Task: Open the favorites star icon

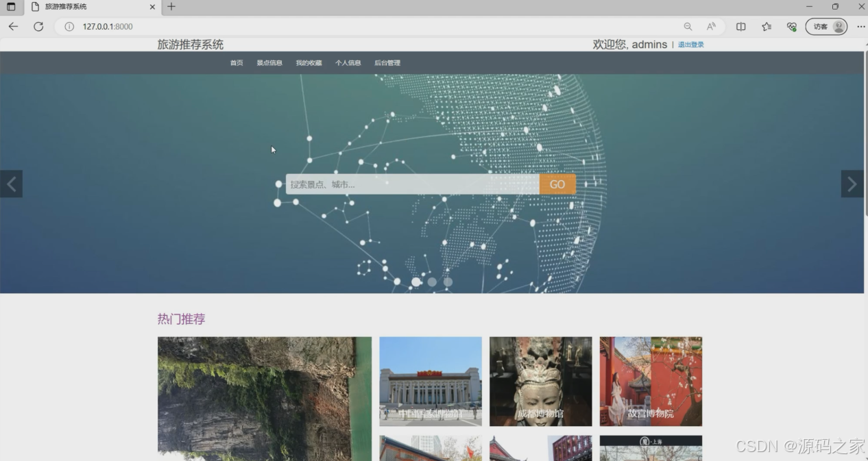Action: click(767, 27)
